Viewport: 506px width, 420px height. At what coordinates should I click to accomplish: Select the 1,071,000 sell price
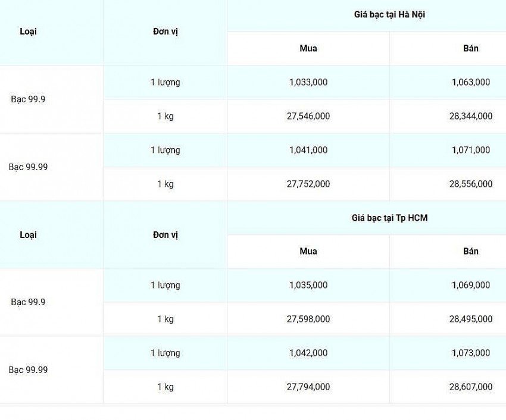(x=471, y=150)
